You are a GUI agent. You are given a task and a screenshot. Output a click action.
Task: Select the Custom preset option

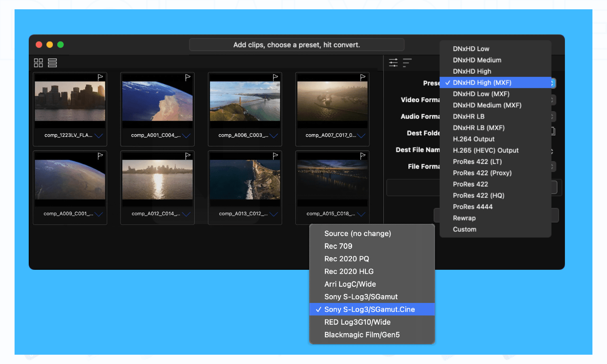(x=464, y=229)
